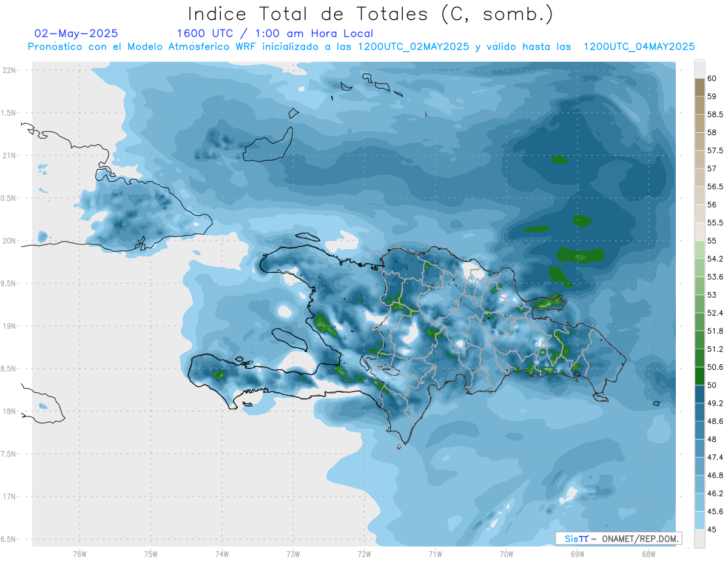Click the "74W" longitude label
The image size is (728, 562).
click(x=222, y=554)
